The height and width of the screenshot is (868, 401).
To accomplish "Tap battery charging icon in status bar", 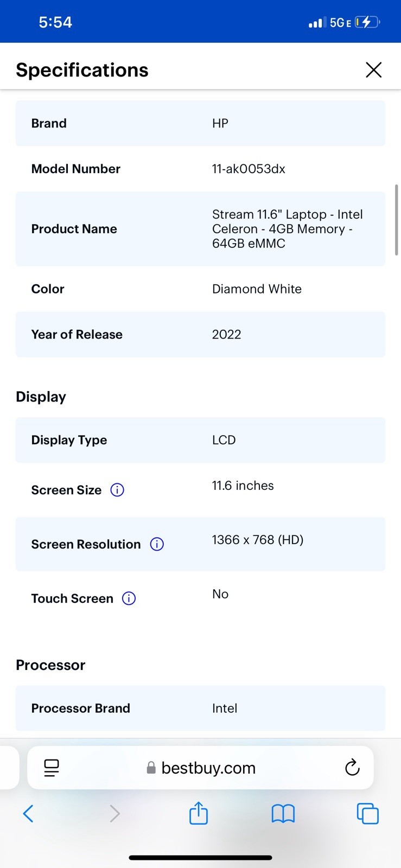I will coord(367,22).
